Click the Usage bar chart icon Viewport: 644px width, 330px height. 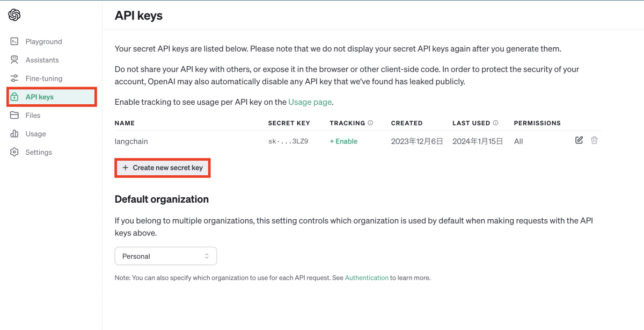(14, 134)
